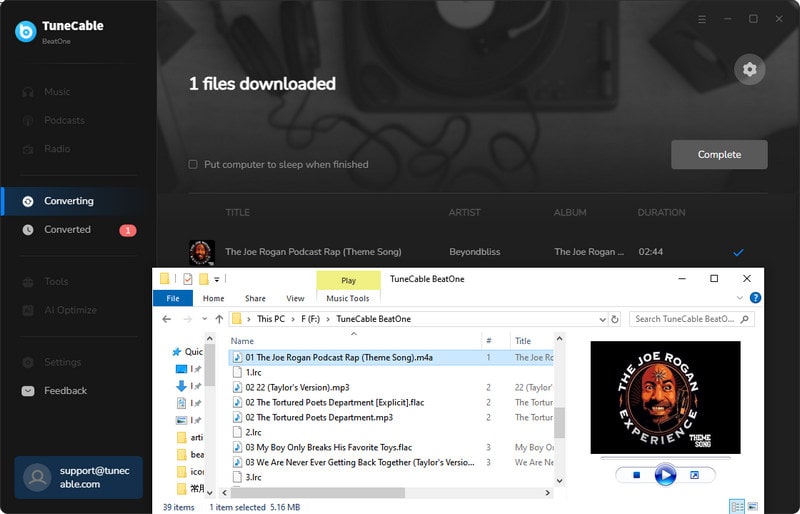The width and height of the screenshot is (800, 514).
Task: Open Podcasts section in sidebar
Action: 64,120
